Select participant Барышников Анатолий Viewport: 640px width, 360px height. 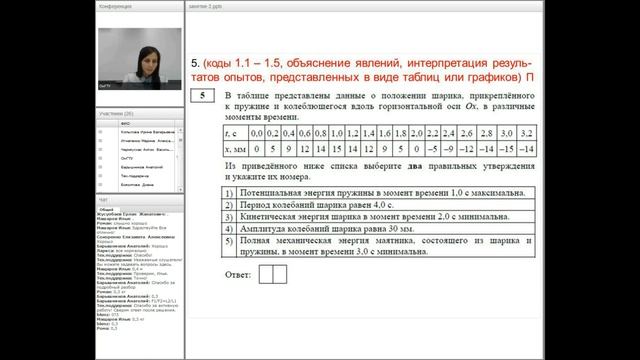[x=142, y=167]
